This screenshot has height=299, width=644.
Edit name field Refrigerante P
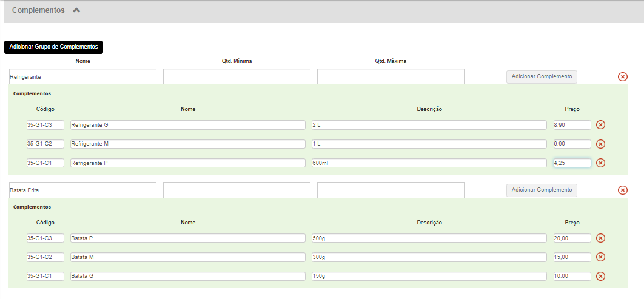pos(188,163)
